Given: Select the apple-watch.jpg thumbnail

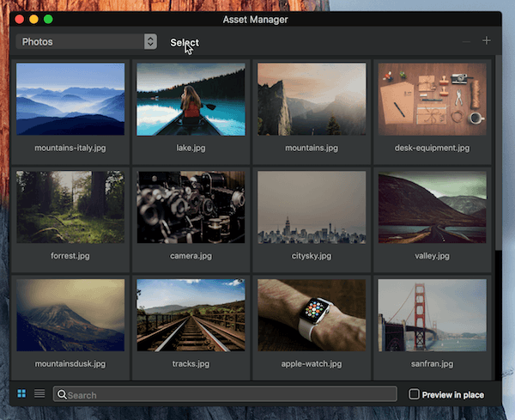Looking at the screenshot, I should click(x=312, y=315).
